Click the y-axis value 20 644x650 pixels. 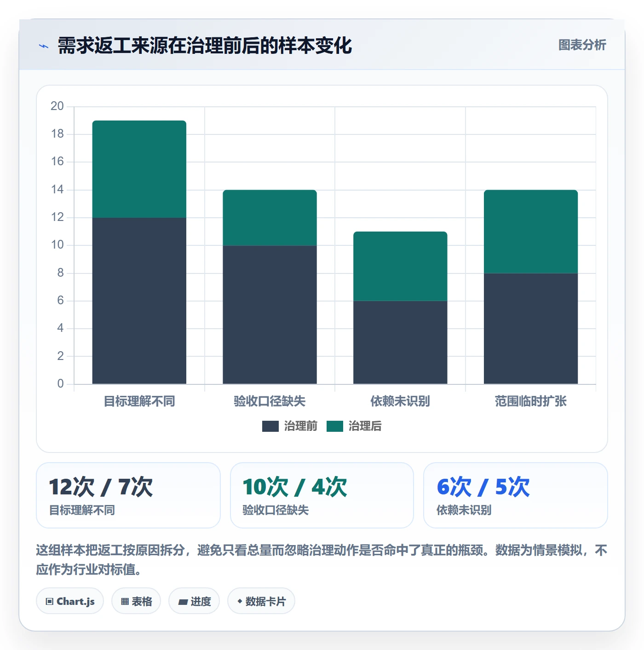point(57,106)
